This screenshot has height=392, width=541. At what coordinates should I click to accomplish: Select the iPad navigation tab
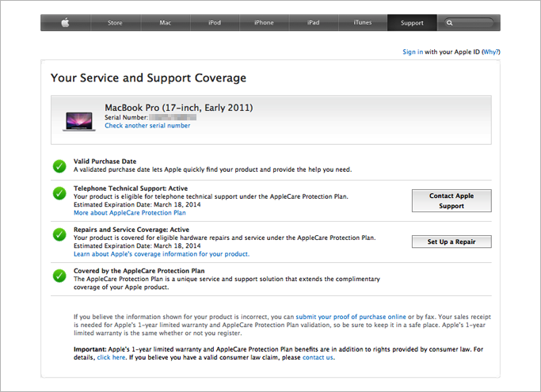314,23
